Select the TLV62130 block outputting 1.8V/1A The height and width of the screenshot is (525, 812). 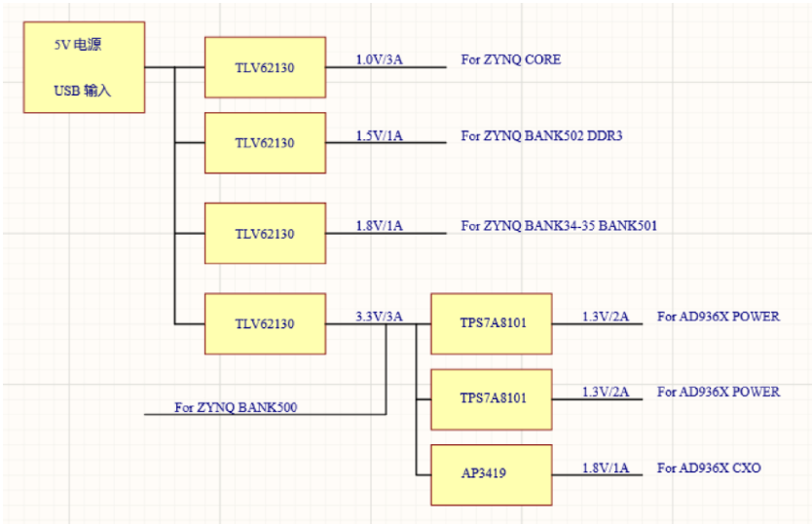point(265,233)
